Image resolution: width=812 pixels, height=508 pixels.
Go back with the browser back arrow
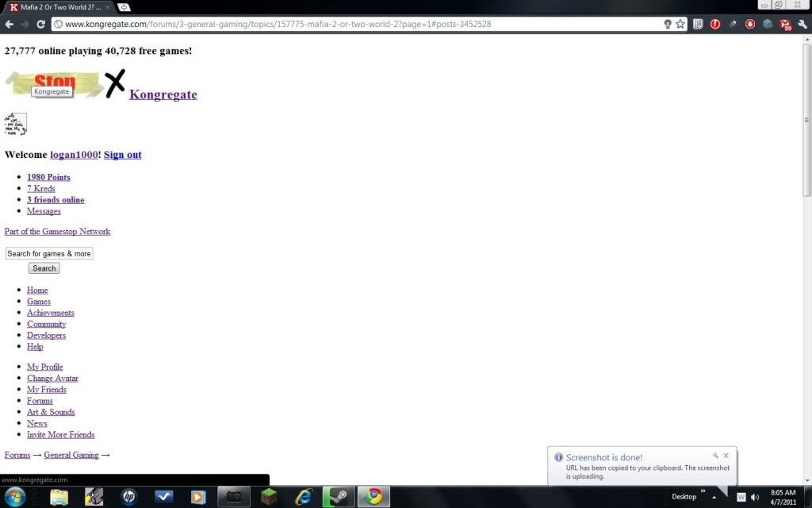tap(10, 24)
